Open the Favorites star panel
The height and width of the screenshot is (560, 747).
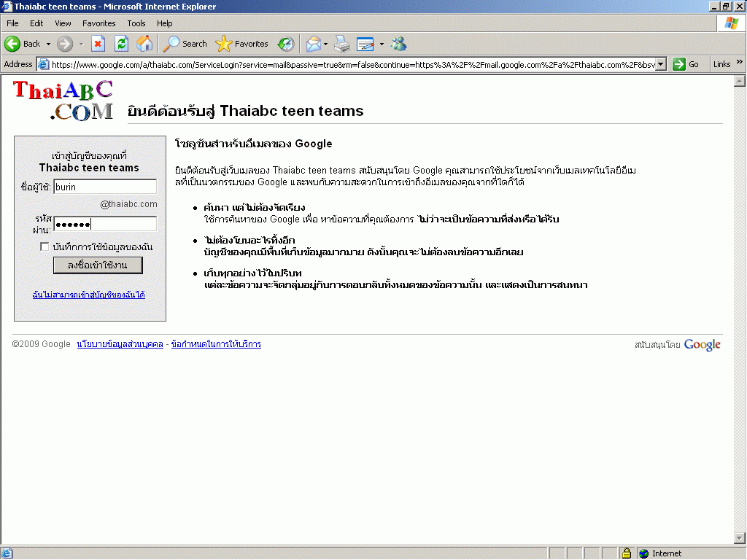point(243,44)
